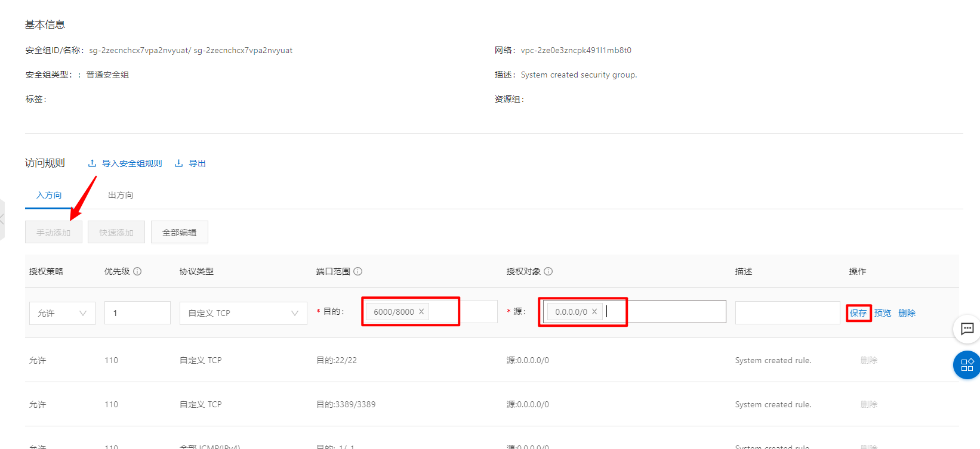Click the security group ID sg-2zecnchcx7vpa2nvyuat text
This screenshot has height=449, width=980.
click(x=138, y=50)
